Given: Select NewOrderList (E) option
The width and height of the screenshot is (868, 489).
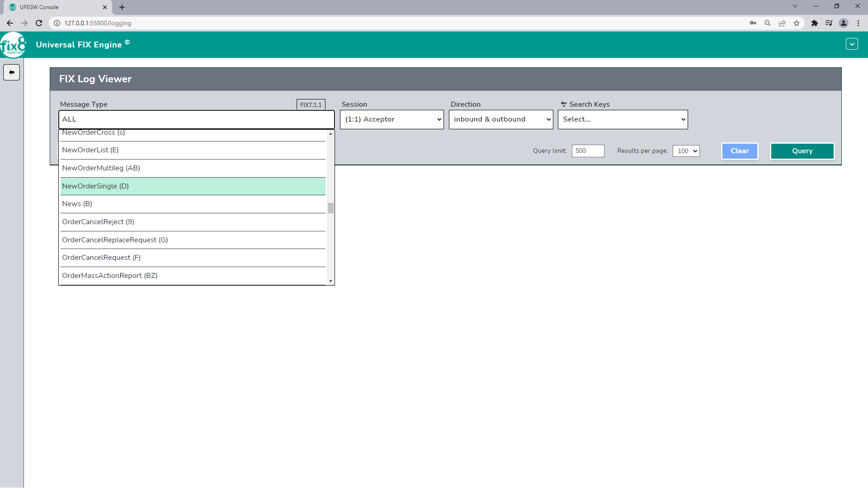Looking at the screenshot, I should tap(193, 150).
